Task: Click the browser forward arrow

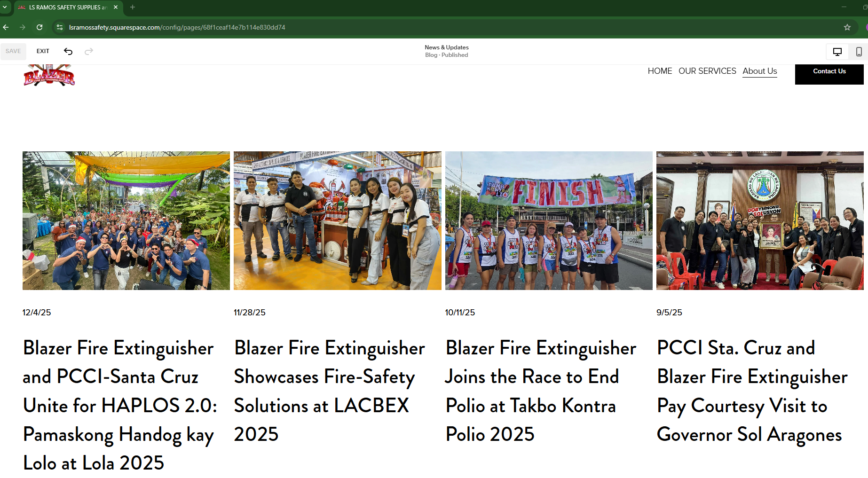Action: pos(23,27)
